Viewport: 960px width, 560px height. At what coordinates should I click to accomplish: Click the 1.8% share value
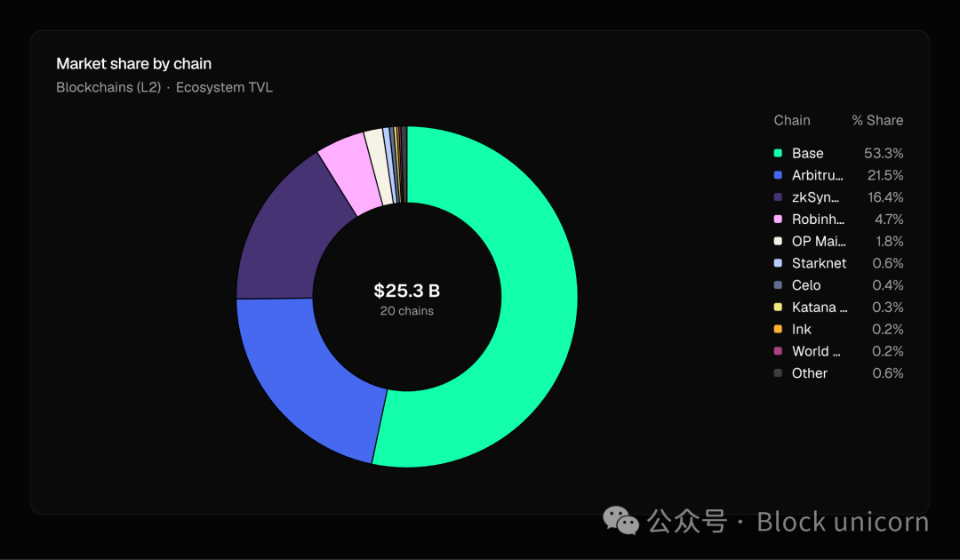click(x=890, y=241)
